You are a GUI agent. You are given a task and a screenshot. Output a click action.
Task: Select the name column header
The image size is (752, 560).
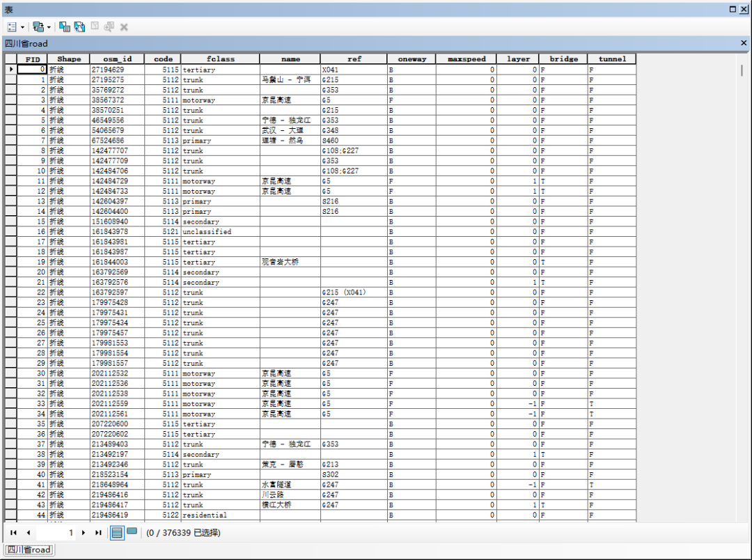(290, 59)
